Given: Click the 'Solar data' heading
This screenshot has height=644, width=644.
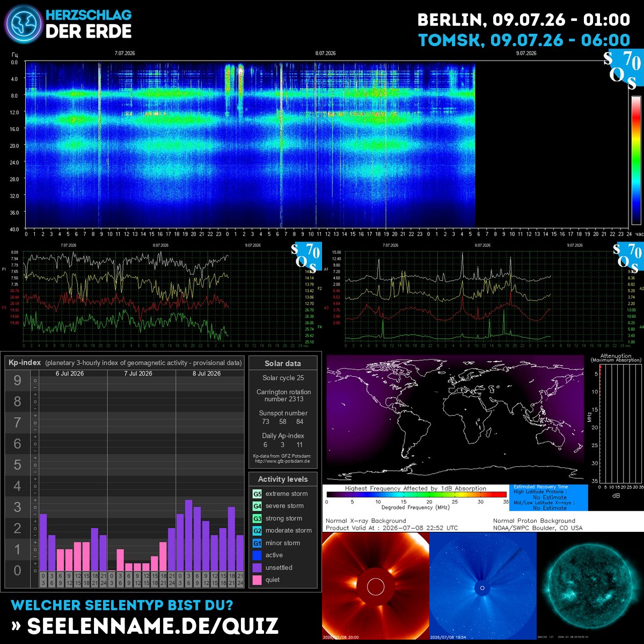Looking at the screenshot, I should 283,363.
